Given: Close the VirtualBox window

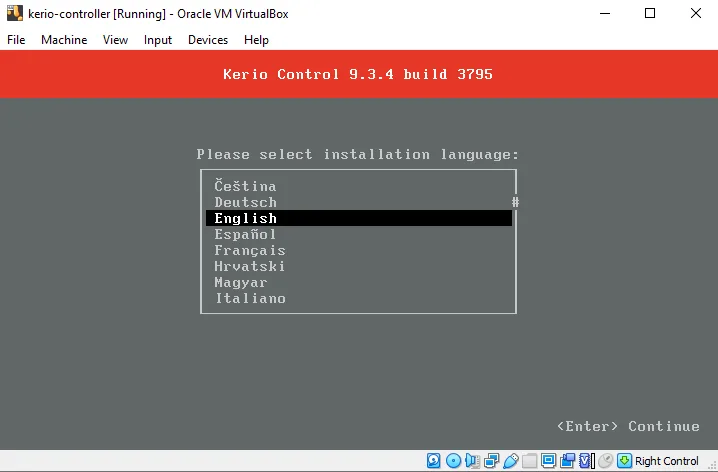Looking at the screenshot, I should (696, 13).
